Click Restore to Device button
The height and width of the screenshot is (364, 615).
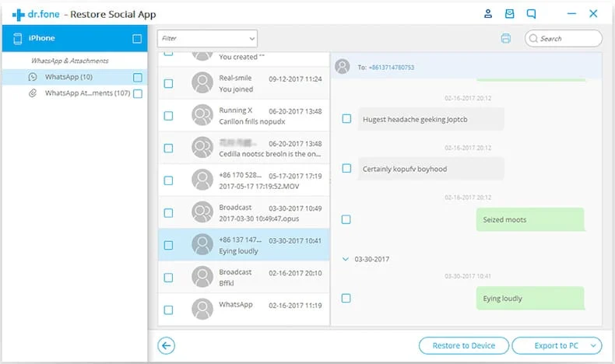(x=464, y=345)
